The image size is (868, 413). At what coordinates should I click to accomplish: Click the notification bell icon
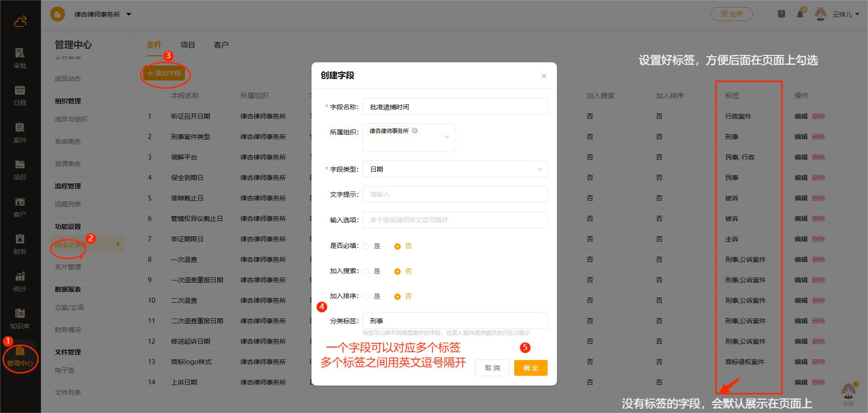800,14
